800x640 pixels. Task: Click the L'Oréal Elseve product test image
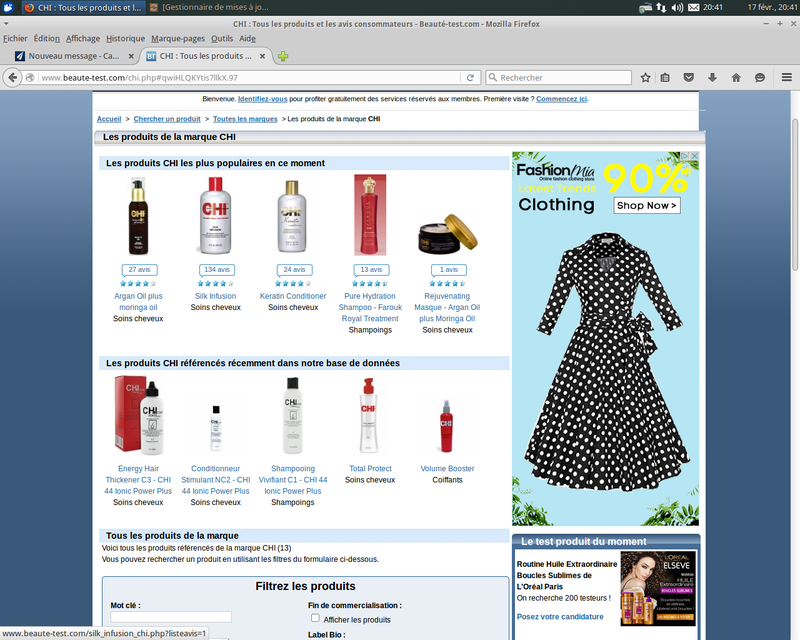[x=658, y=588]
